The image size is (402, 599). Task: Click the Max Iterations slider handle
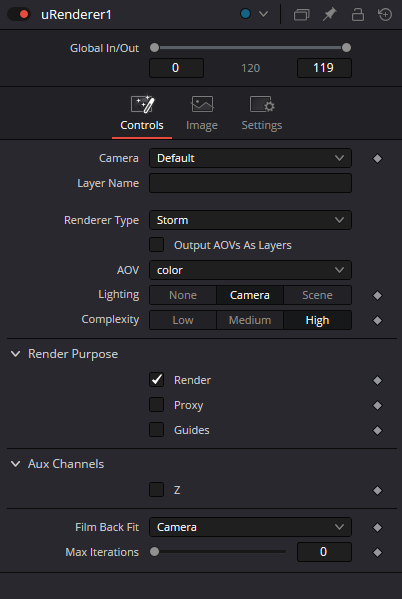(x=154, y=552)
